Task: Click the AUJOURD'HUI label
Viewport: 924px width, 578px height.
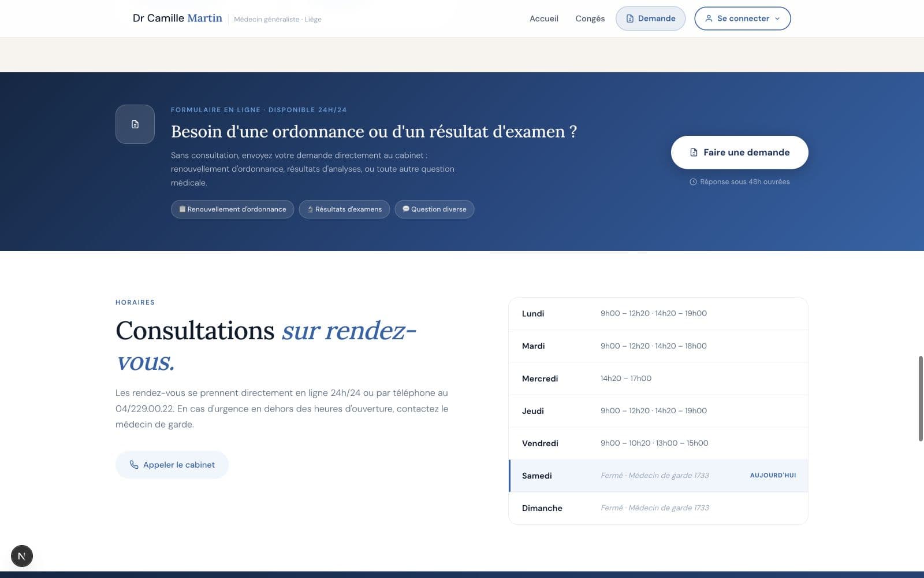Action: point(773,475)
